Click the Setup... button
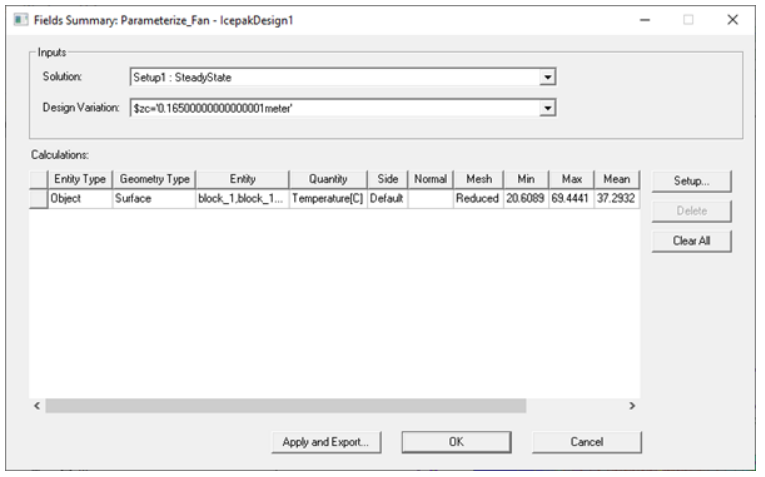 tap(691, 181)
